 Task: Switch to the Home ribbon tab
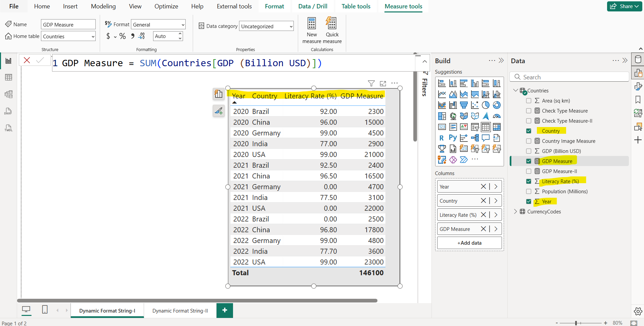(42, 6)
